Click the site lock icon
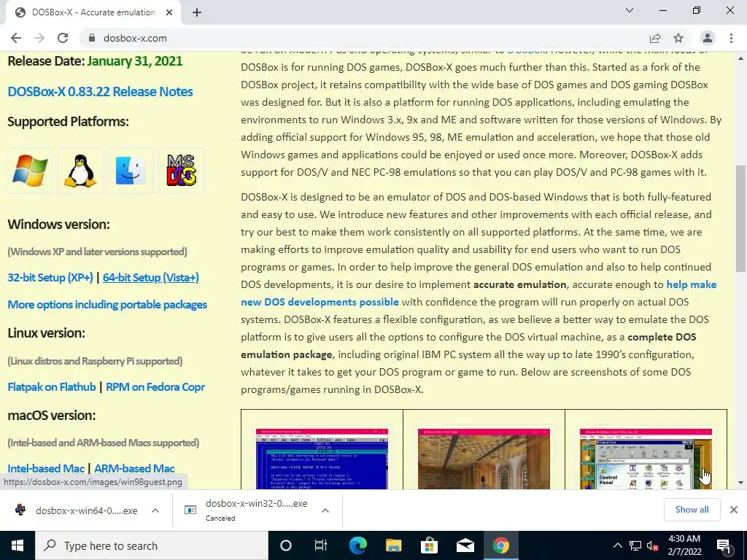Screen dimensions: 747x560 click(x=92, y=38)
